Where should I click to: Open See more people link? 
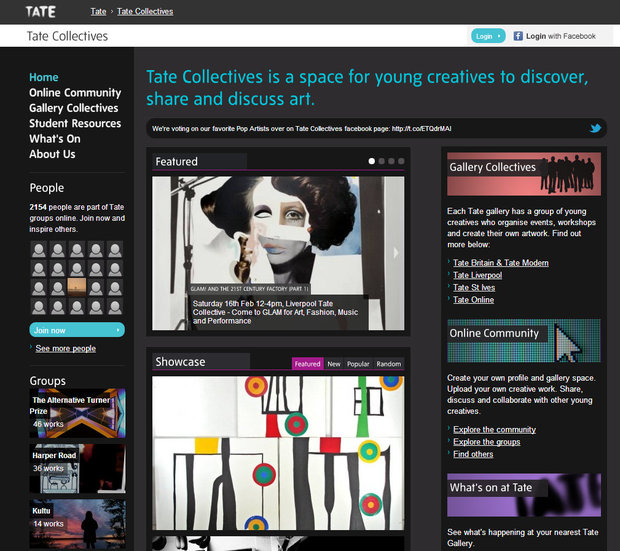pos(66,349)
